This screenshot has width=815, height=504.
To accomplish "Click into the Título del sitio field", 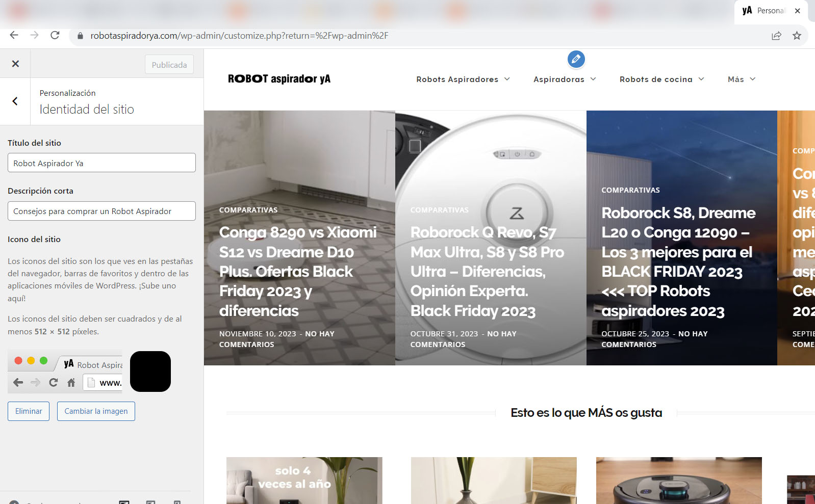I will coord(101,163).
